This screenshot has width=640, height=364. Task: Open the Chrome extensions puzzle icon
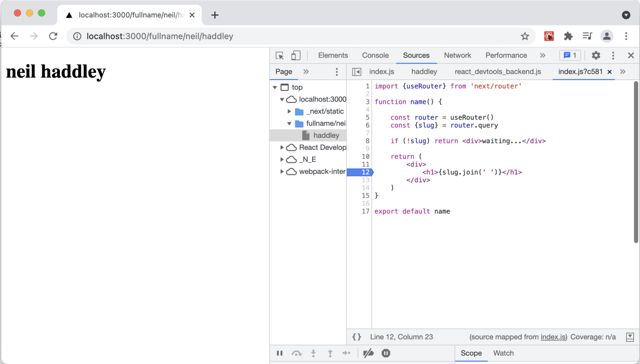[x=568, y=36]
